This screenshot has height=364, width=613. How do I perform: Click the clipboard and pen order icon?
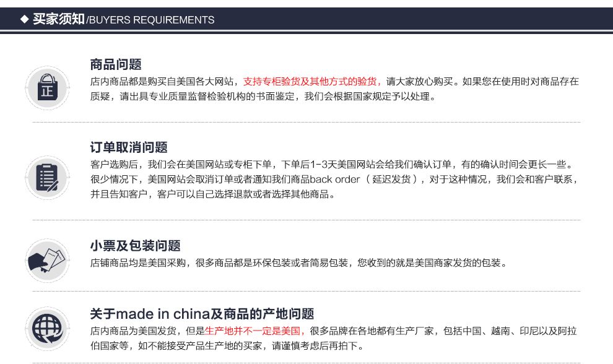(x=47, y=177)
